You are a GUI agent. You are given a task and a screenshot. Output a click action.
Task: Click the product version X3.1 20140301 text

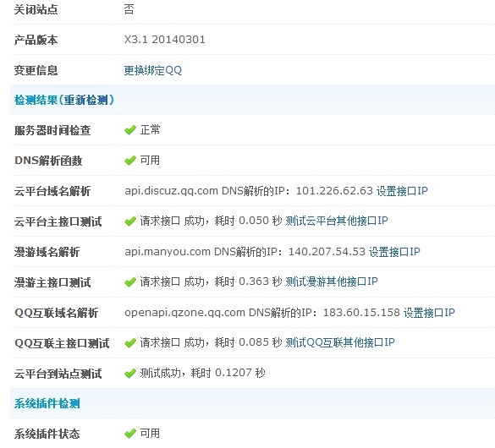click(x=165, y=40)
